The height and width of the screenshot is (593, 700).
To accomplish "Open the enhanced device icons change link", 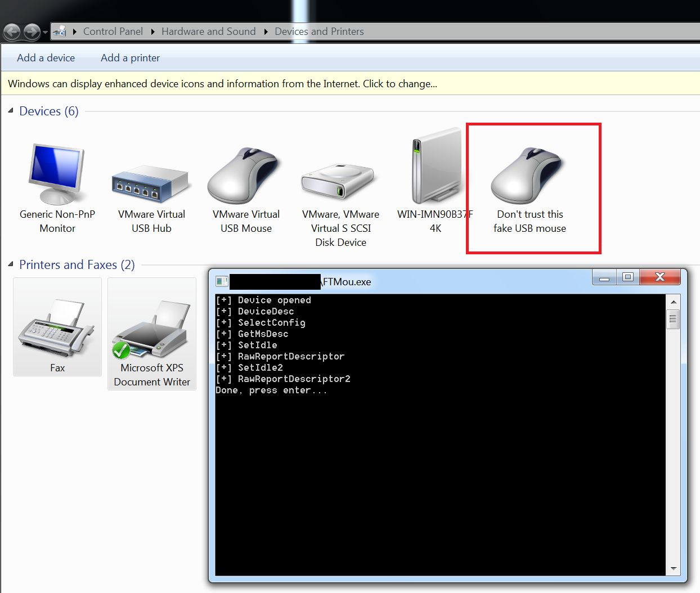I will pos(221,83).
